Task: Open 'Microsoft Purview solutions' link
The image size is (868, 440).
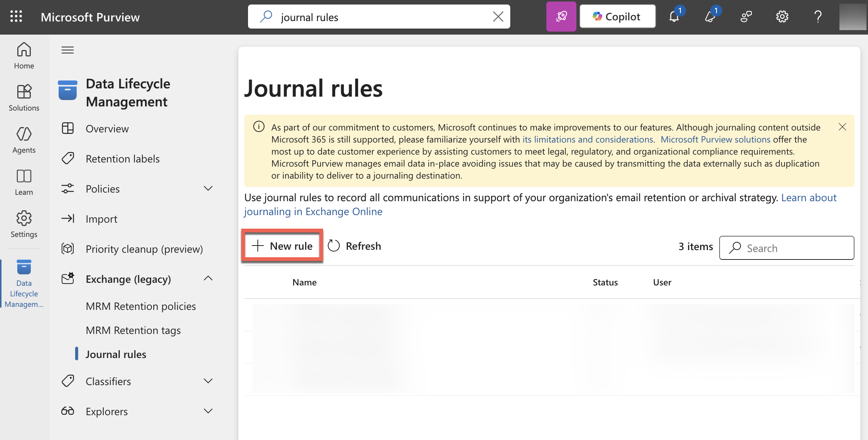Action: coord(715,140)
